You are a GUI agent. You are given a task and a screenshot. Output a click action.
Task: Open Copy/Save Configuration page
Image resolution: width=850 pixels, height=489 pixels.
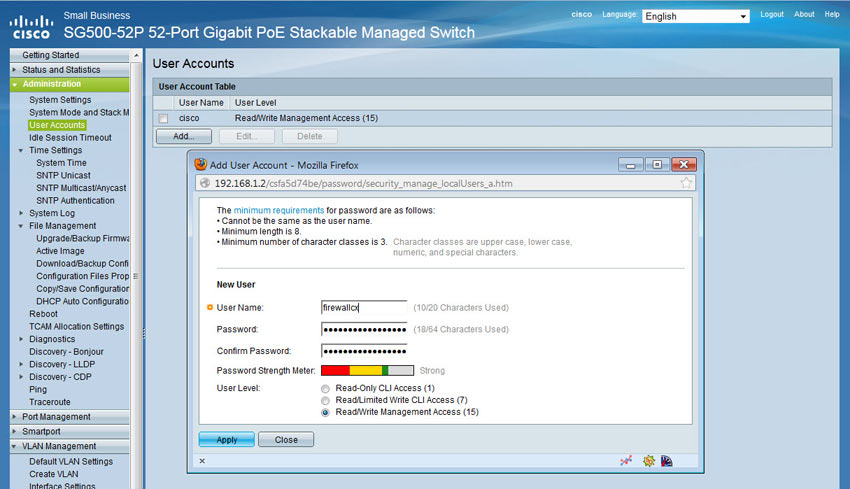pos(83,288)
